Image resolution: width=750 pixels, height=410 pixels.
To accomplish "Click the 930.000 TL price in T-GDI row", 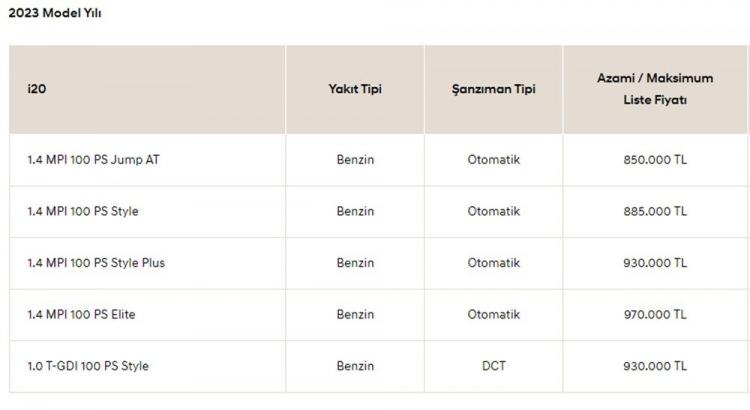I will 655,366.
